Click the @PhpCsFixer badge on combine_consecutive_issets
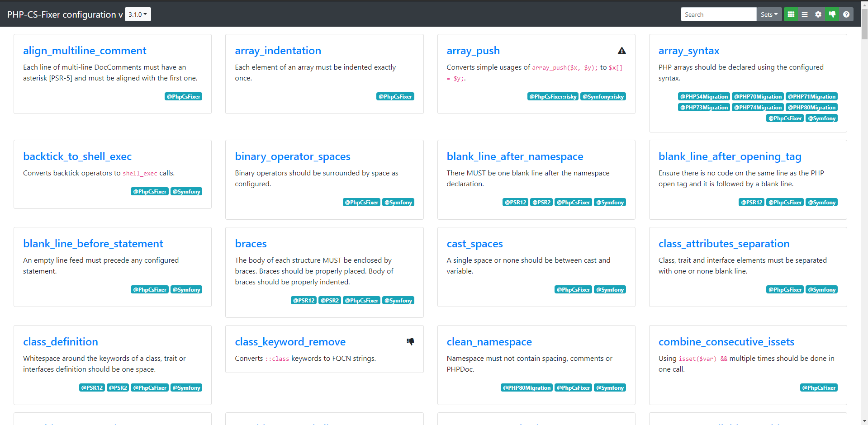 [x=819, y=388]
